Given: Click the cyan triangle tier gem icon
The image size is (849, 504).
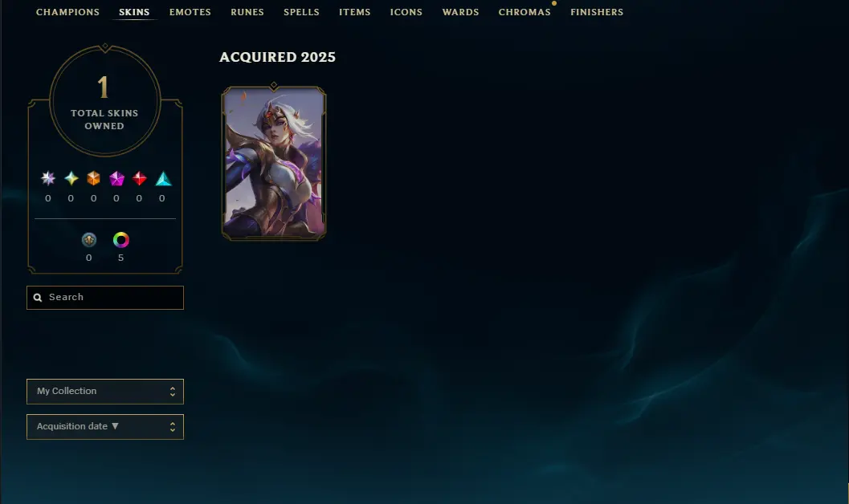Looking at the screenshot, I should (x=163, y=179).
